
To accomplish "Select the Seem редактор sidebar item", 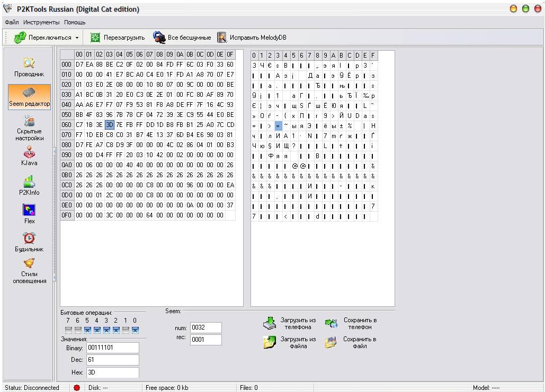I will tap(29, 97).
